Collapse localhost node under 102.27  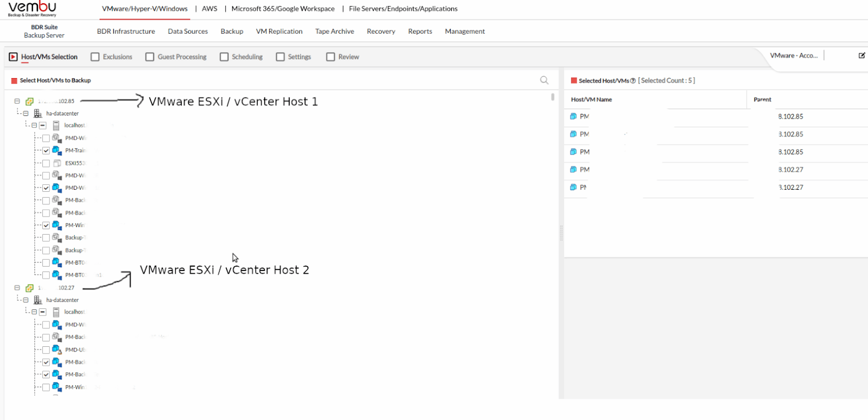tap(34, 312)
